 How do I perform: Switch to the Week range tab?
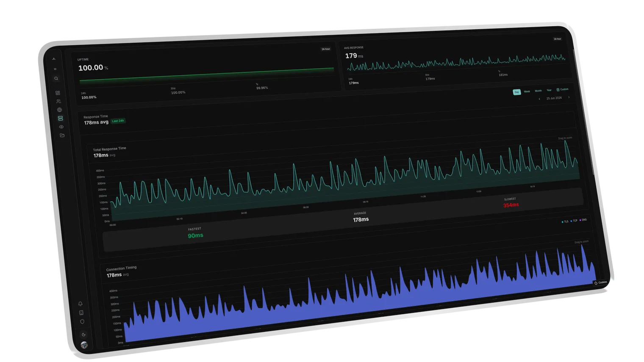point(527,91)
